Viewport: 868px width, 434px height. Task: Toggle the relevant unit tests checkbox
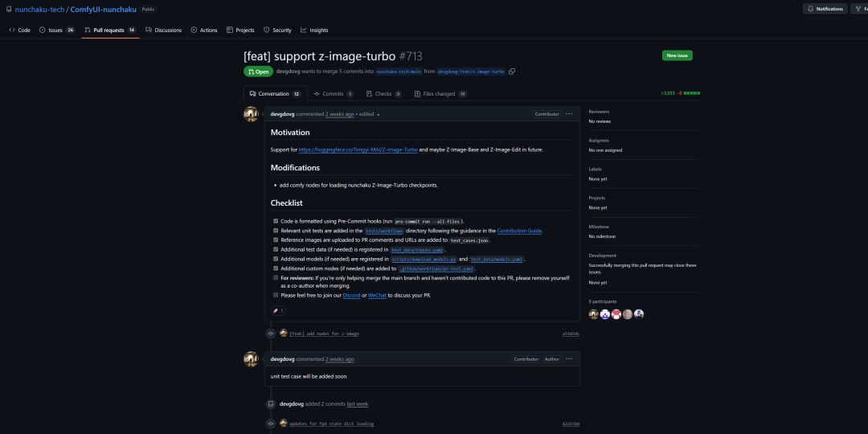click(x=276, y=231)
